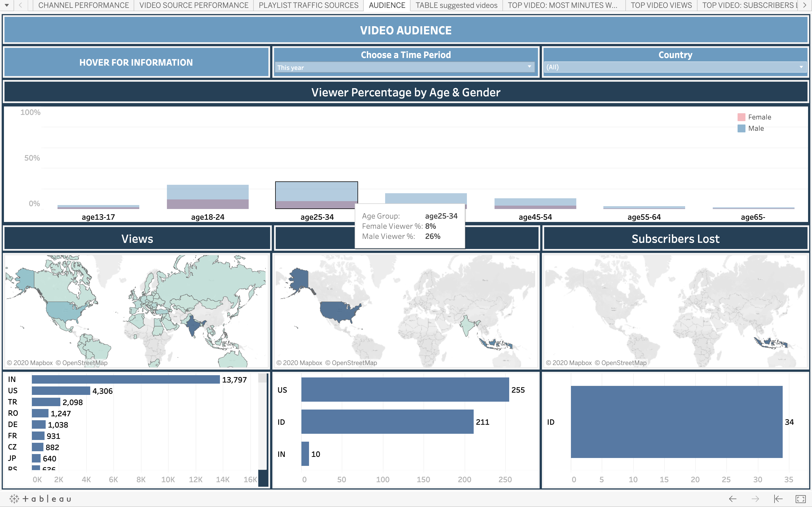This screenshot has height=507, width=812.
Task: Open the OpenStreetMap attribution link
Action: (81, 363)
